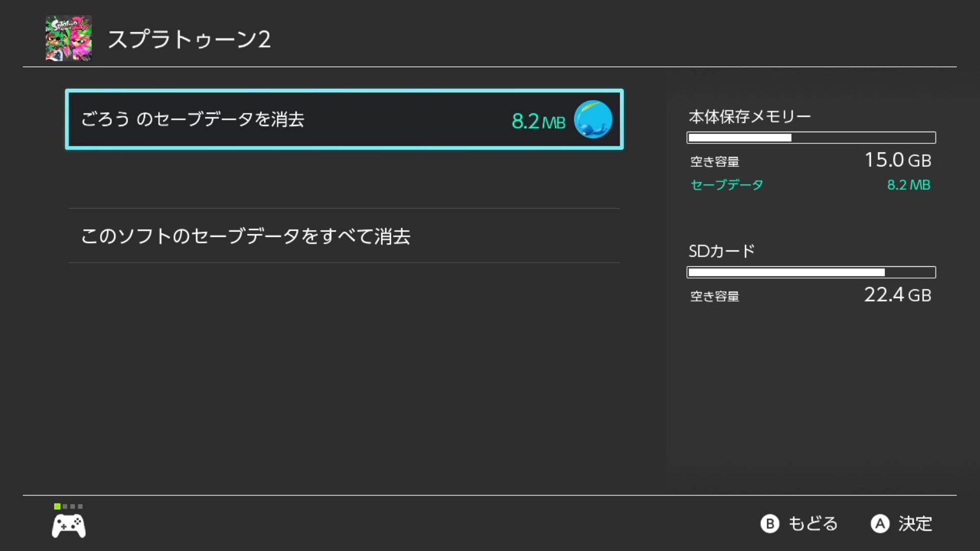
Task: Click the Splatoon 2 game icon thumbnail
Action: pos(69,38)
